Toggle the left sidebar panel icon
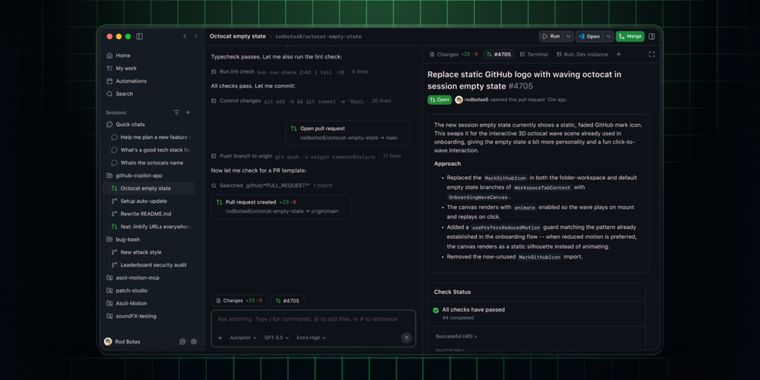 click(x=140, y=36)
